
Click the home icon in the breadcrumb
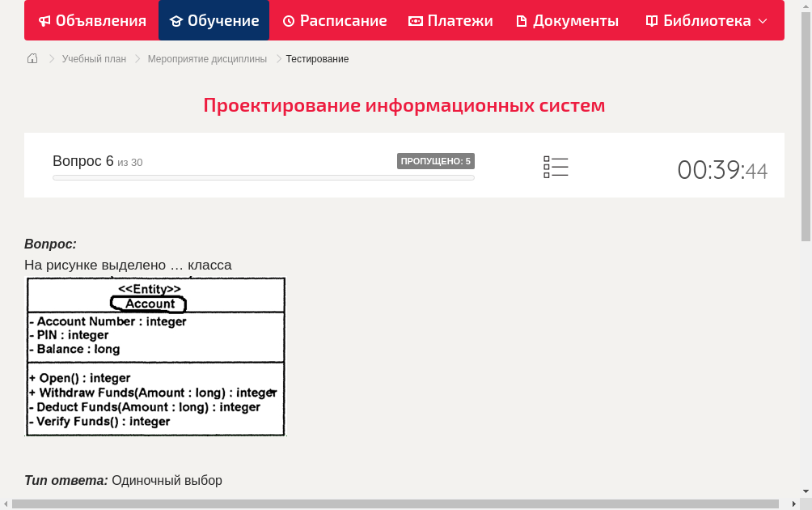coord(32,57)
